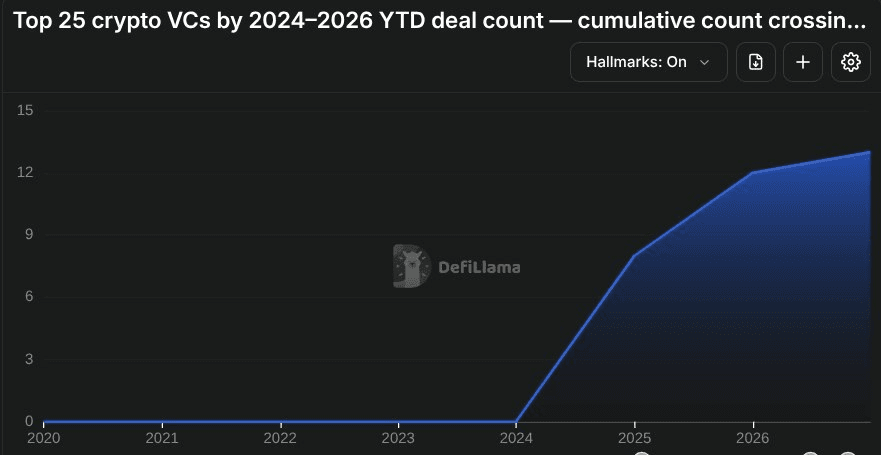
Task: Click the 2020 label on the time axis
Action: 43,438
